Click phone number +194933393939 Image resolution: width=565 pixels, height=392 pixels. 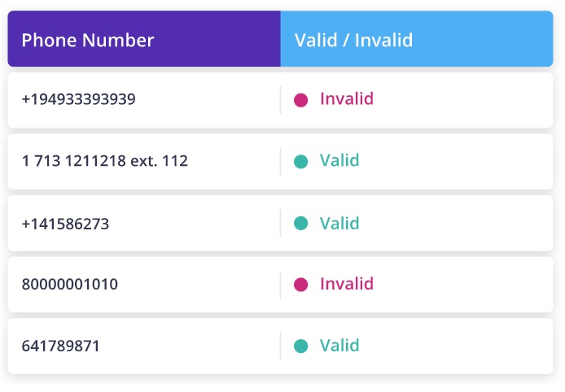click(x=79, y=99)
